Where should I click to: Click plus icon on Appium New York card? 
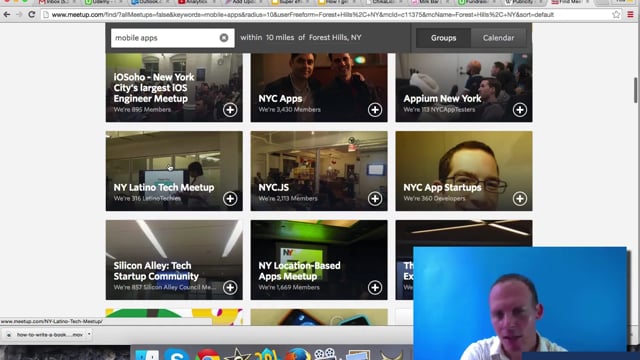(520, 109)
